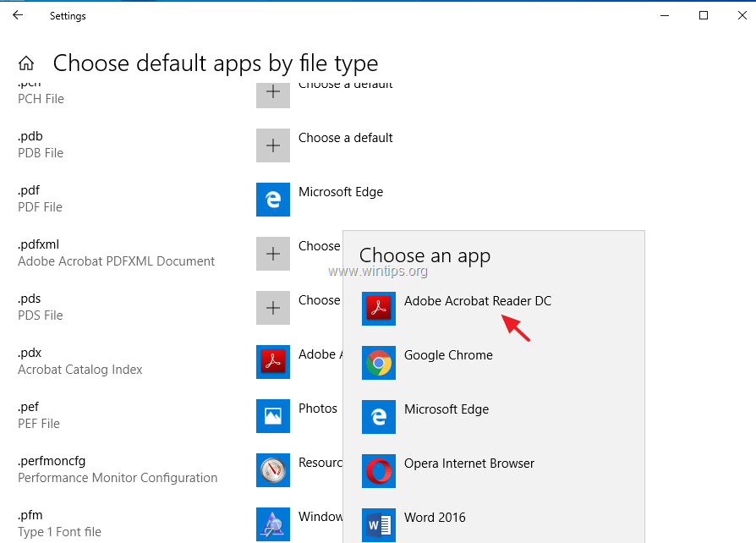Click the .pdb PDB File entry

tap(41, 145)
